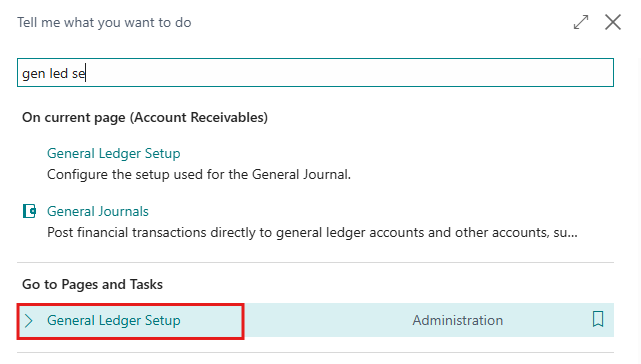Viewport: 641px width, 364px height.
Task: Expand the Tell Me dialog to full size
Action: 581,22
